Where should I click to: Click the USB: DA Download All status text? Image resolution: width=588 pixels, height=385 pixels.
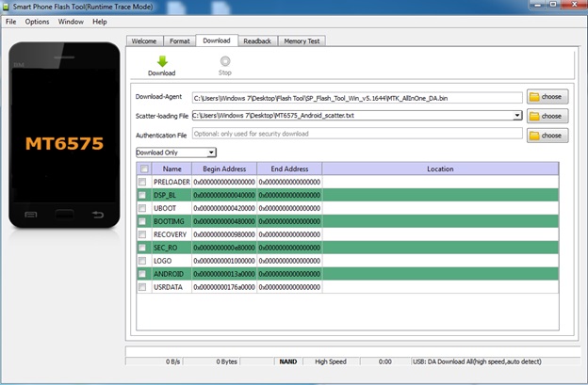(477, 361)
